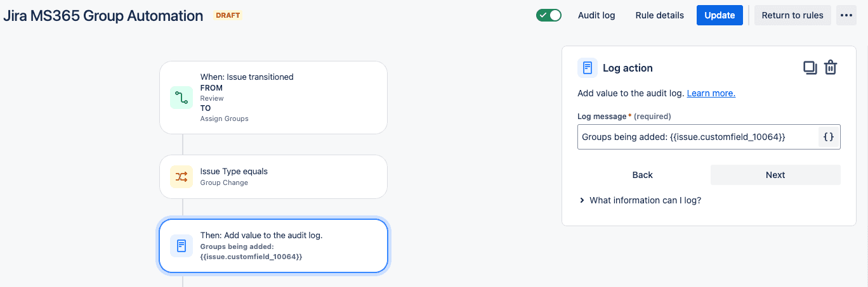Open smart value picker braces icon
868x287 pixels.
(x=829, y=137)
